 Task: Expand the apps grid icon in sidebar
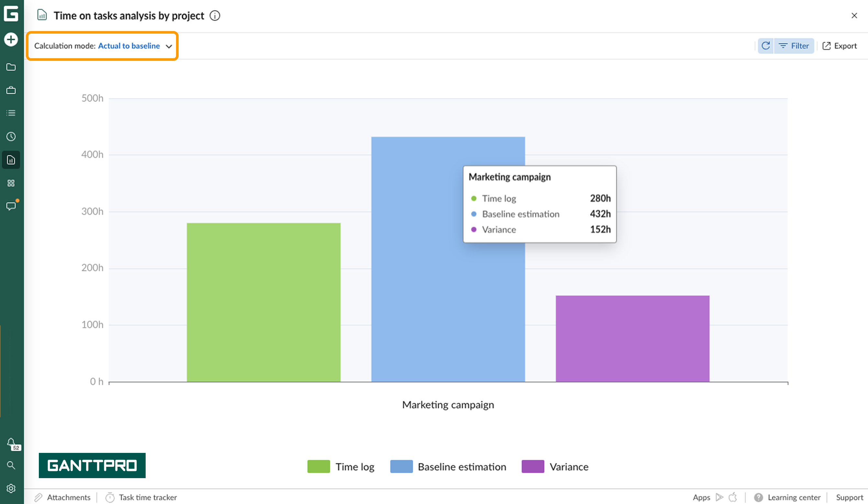point(11,183)
